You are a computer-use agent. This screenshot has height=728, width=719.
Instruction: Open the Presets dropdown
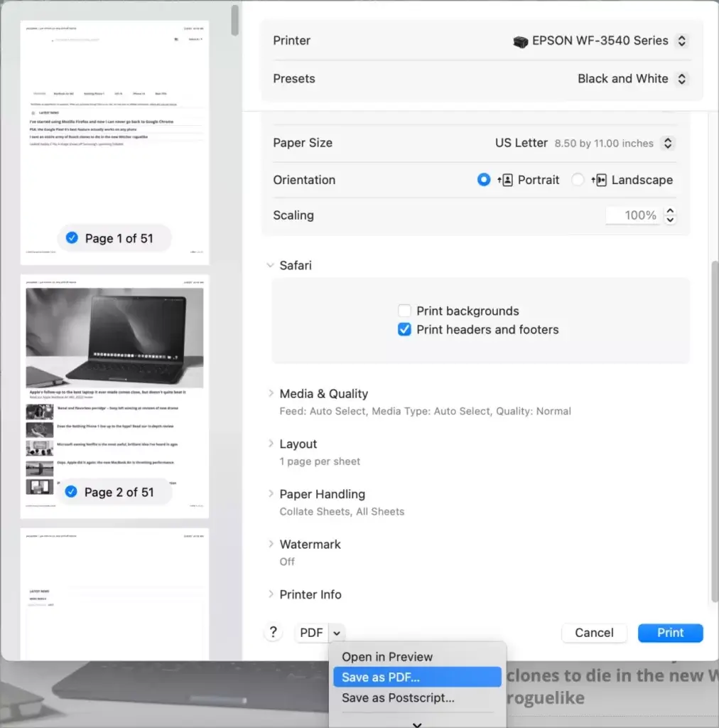pos(681,79)
